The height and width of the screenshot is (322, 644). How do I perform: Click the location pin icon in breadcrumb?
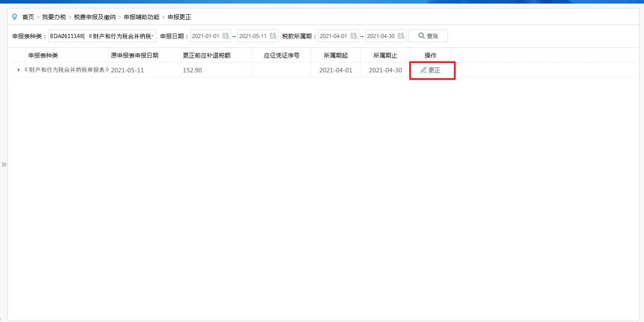pos(15,17)
